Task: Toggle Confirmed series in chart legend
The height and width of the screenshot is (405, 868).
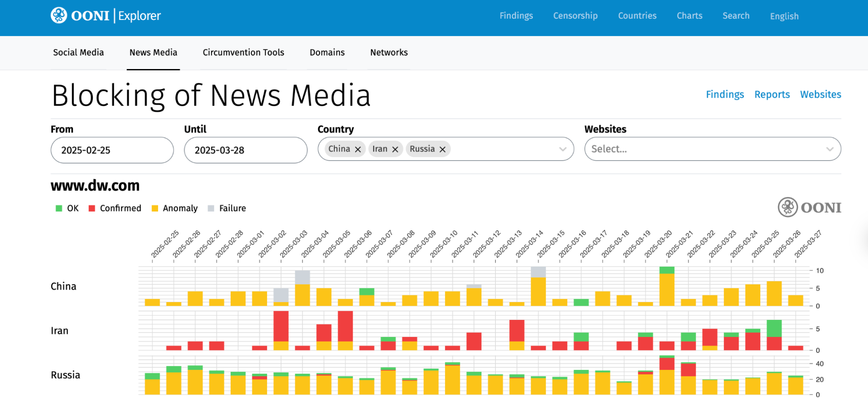Action: point(115,208)
